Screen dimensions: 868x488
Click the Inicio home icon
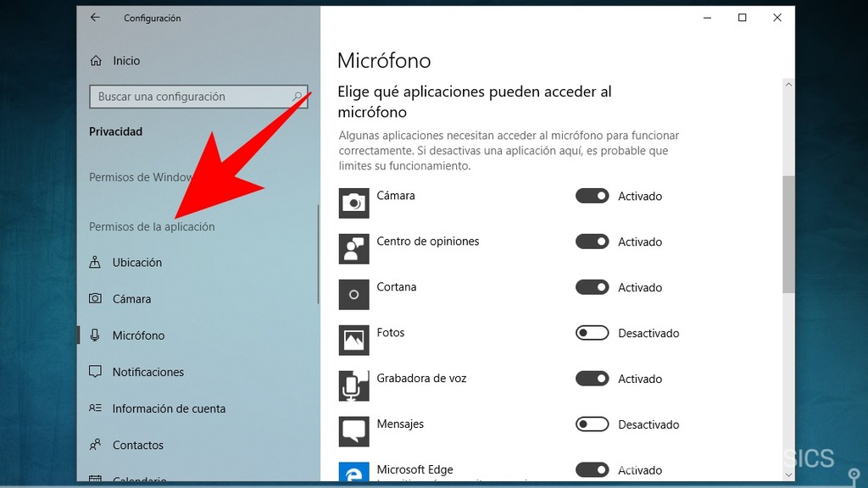coord(96,61)
